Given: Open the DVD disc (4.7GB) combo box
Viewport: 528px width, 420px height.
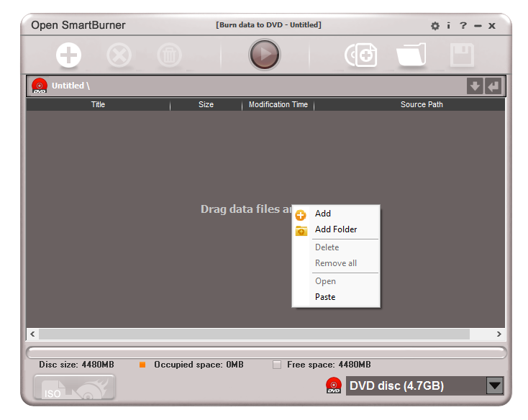Looking at the screenshot, I should pyautogui.click(x=424, y=385).
